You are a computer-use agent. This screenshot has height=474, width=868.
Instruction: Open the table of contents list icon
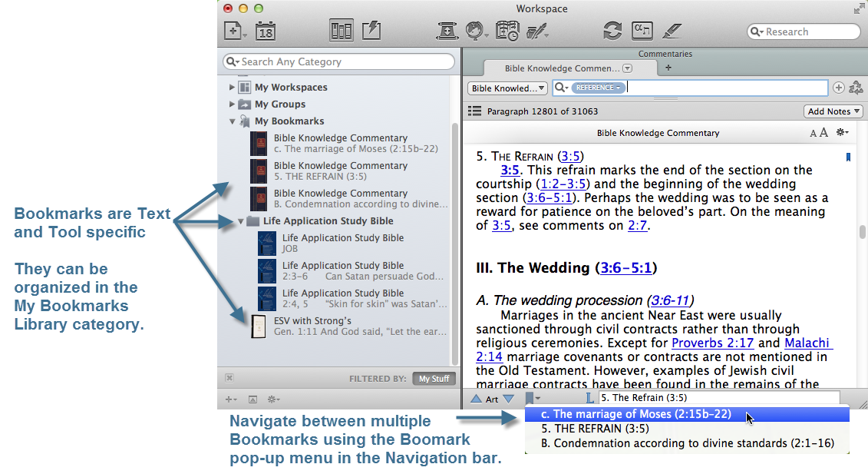pos(474,111)
